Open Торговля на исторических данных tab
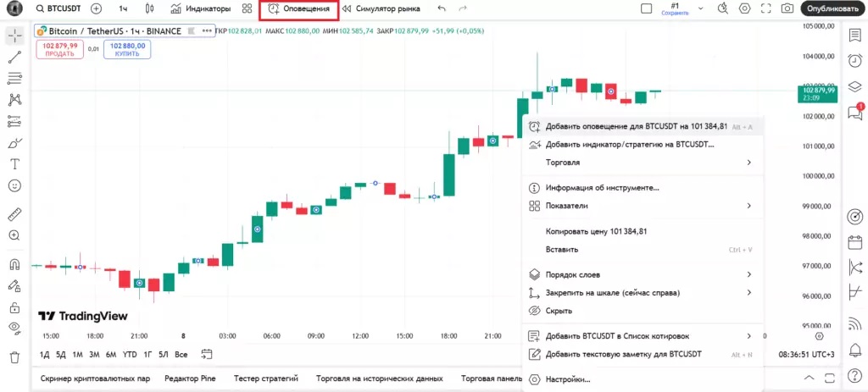This screenshot has height=392, width=868. click(379, 378)
